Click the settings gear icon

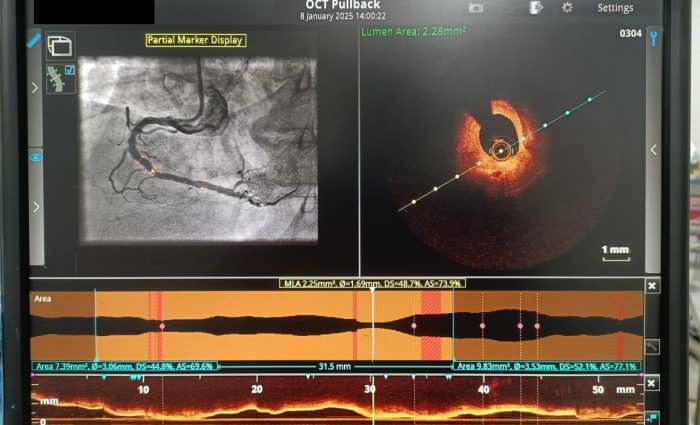[567, 8]
